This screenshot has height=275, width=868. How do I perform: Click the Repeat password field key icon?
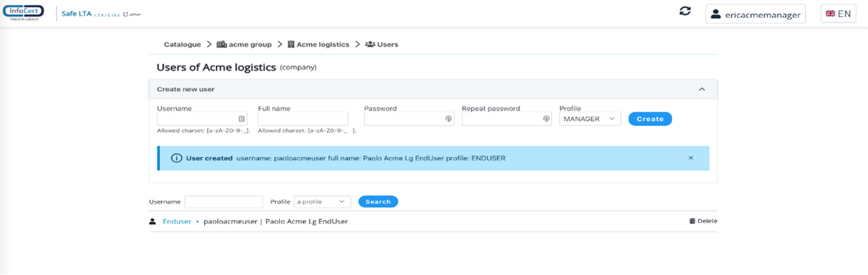pos(546,119)
